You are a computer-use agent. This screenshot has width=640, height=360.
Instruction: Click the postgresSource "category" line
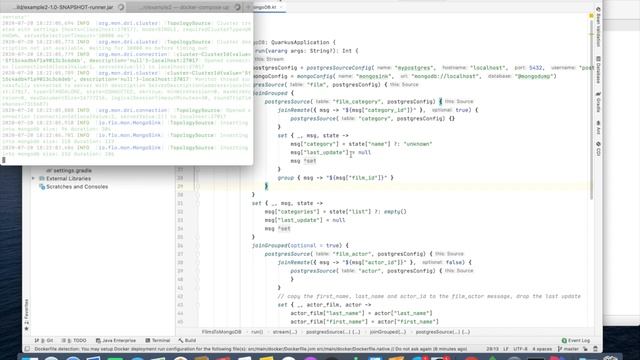tap(372, 118)
